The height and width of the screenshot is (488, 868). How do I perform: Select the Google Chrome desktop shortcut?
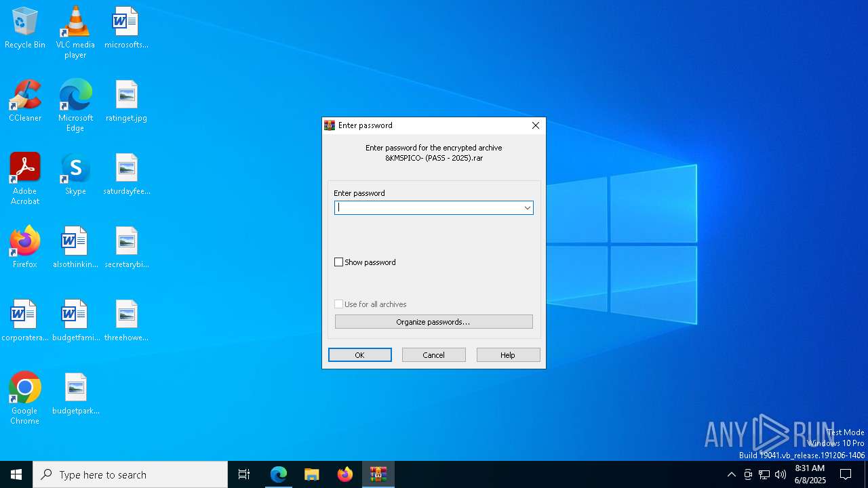pyautogui.click(x=25, y=399)
